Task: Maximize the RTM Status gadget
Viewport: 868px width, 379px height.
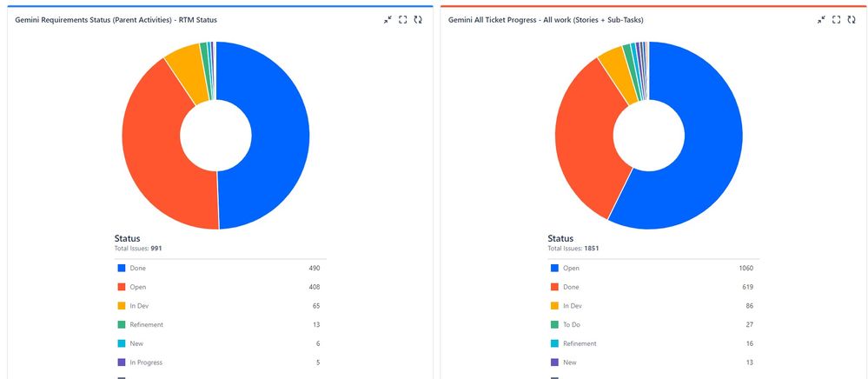Action: (403, 20)
